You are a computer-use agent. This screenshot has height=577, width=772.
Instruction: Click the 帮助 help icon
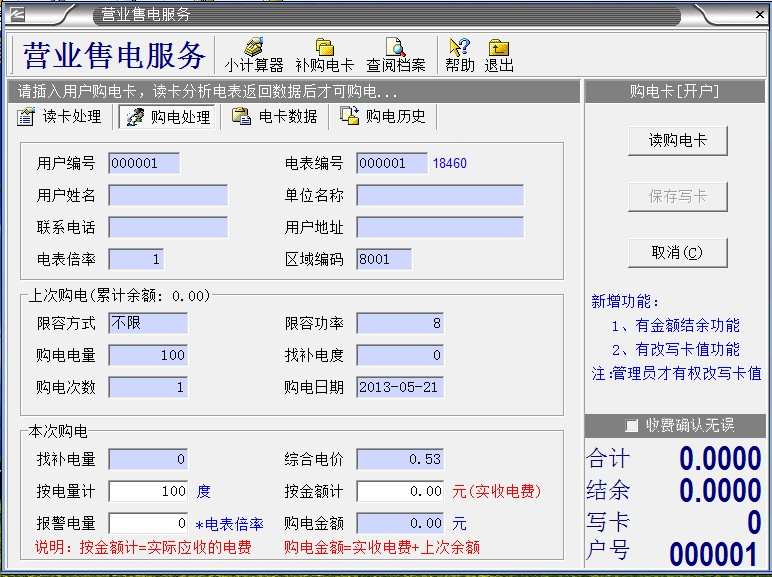[459, 55]
